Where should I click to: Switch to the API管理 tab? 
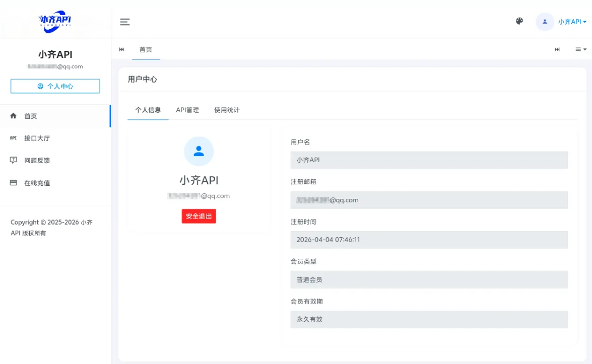pos(187,110)
